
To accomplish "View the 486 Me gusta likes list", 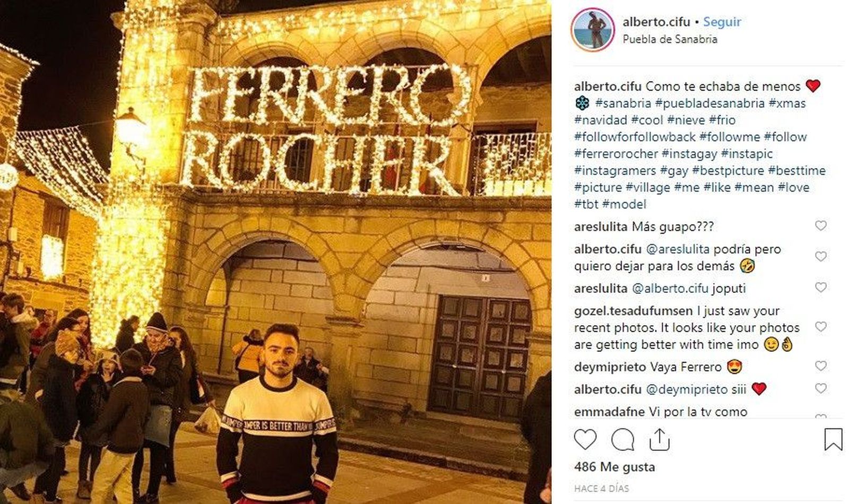I will tap(614, 467).
